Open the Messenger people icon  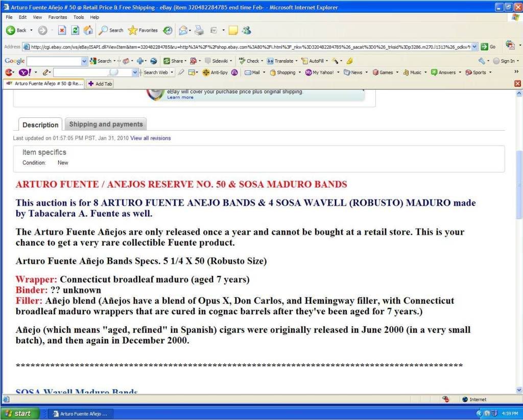[x=247, y=30]
